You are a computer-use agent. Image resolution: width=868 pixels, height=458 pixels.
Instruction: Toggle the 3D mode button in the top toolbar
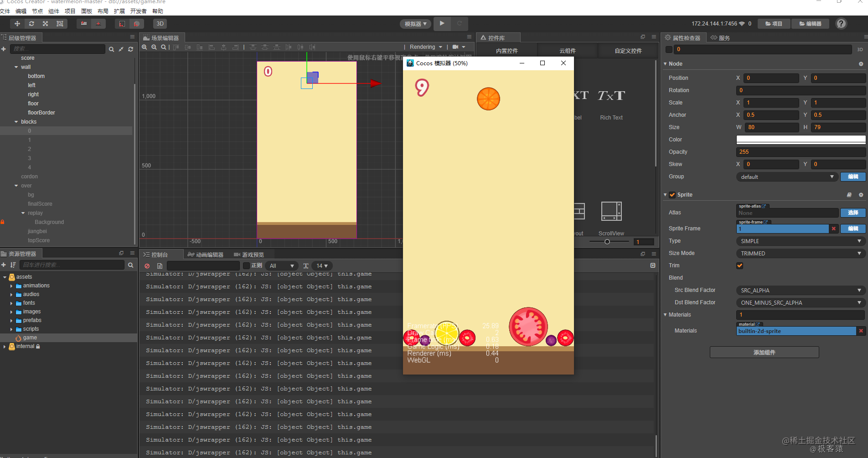point(160,24)
